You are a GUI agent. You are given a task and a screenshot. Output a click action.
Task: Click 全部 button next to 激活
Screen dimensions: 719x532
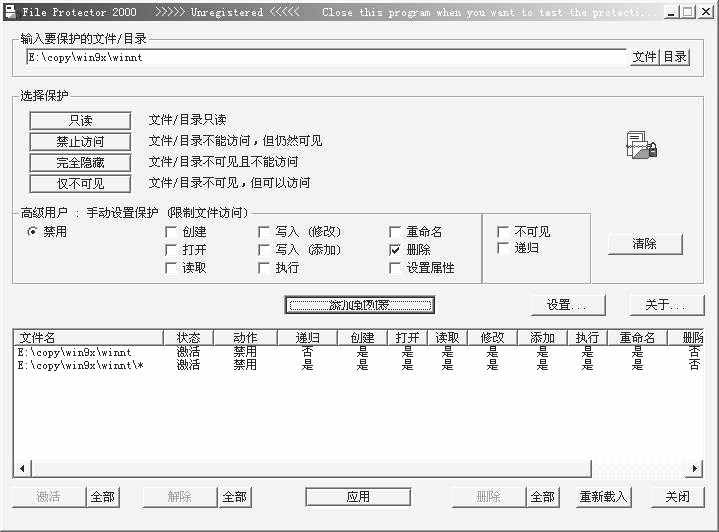[x=103, y=497]
